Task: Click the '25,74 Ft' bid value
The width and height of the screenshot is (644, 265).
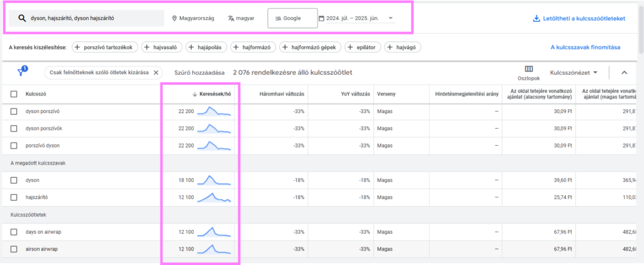Action: [562, 197]
